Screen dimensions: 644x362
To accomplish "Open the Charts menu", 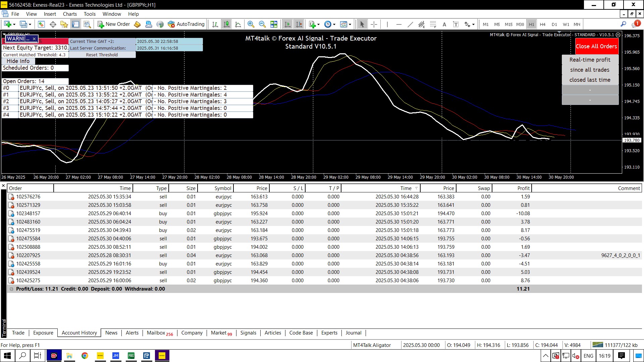I will [70, 14].
